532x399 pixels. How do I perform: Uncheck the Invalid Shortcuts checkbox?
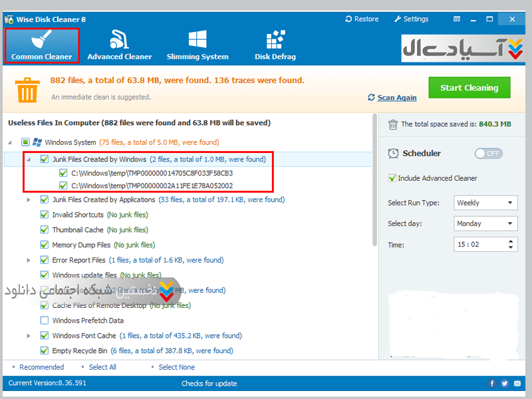point(45,215)
